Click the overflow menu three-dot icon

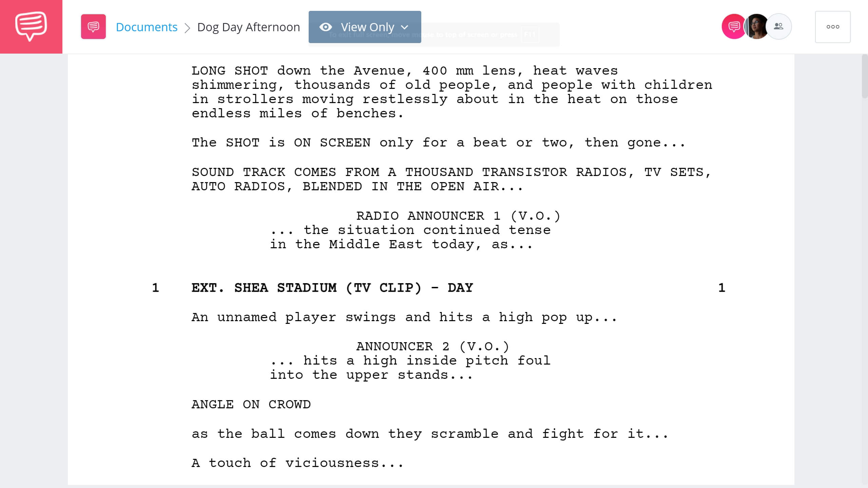[832, 27]
